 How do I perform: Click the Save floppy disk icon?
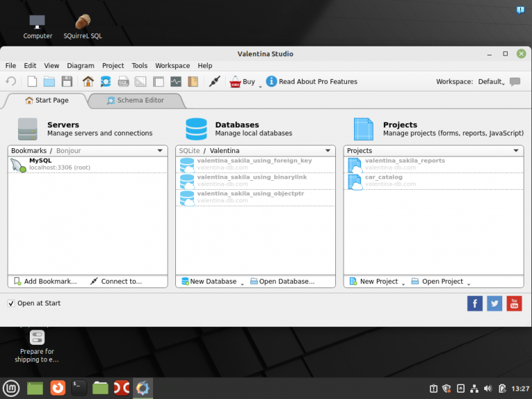67,82
